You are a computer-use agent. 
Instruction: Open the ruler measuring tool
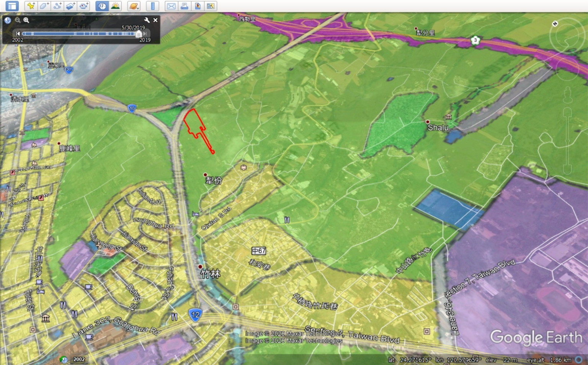click(x=152, y=6)
